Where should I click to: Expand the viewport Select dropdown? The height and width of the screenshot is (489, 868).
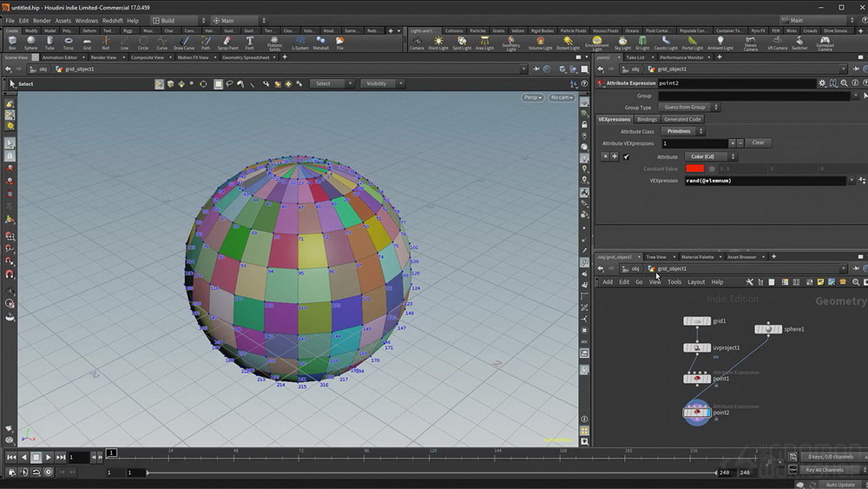click(x=332, y=83)
